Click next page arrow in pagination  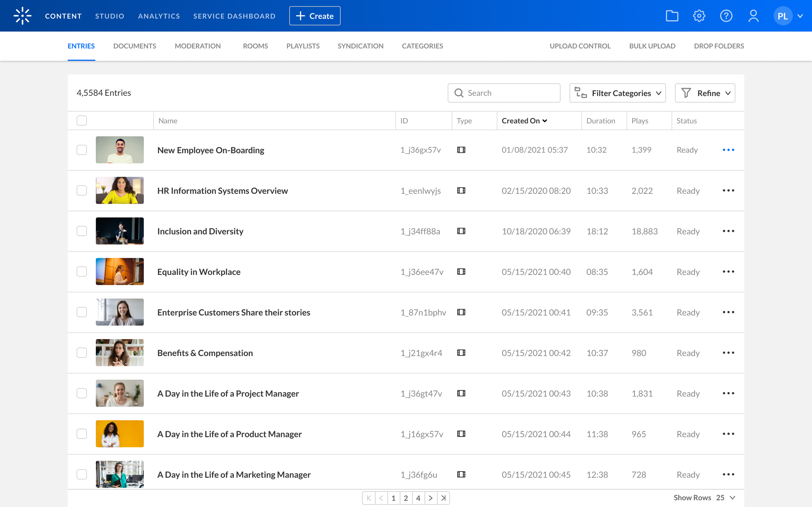click(430, 498)
